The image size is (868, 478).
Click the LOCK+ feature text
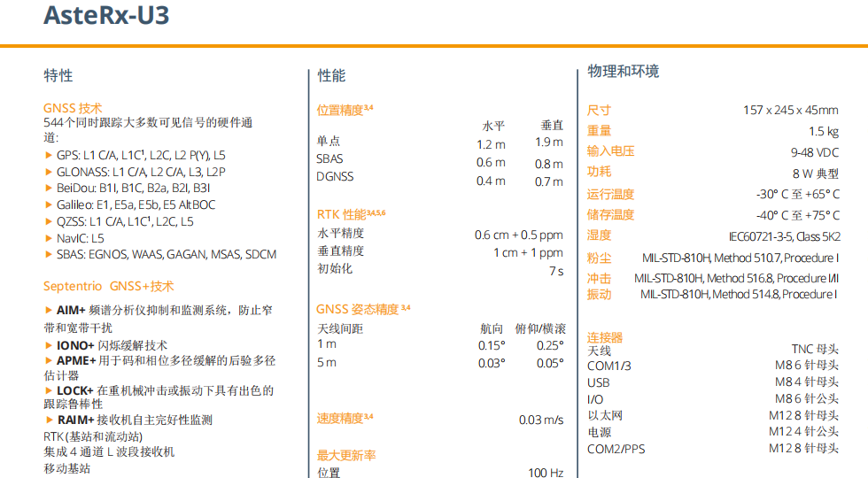159,397
